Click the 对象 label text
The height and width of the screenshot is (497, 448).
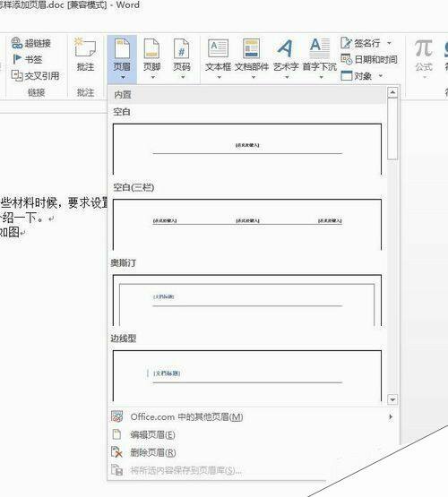363,76
